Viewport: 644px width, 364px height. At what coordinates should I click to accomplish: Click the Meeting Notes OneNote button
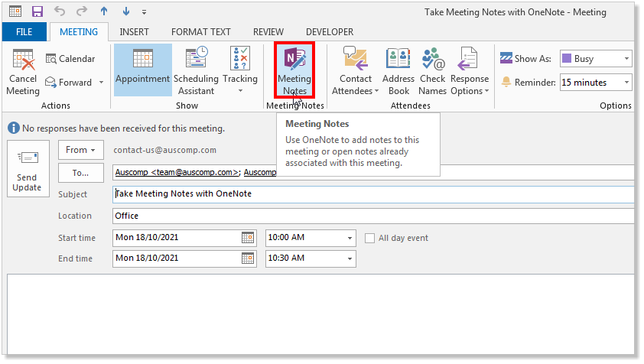294,70
